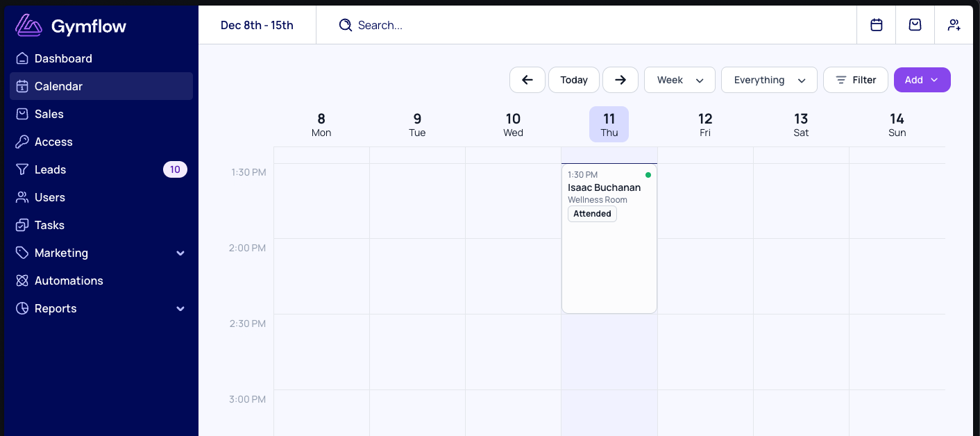This screenshot has height=436, width=980.
Task: Select Wednesday 10 column header
Action: pyautogui.click(x=513, y=124)
